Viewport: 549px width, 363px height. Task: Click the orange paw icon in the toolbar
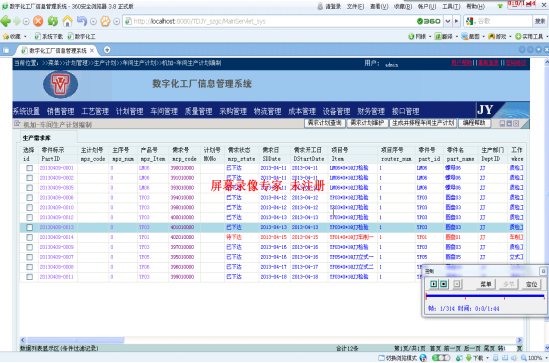coord(105,21)
